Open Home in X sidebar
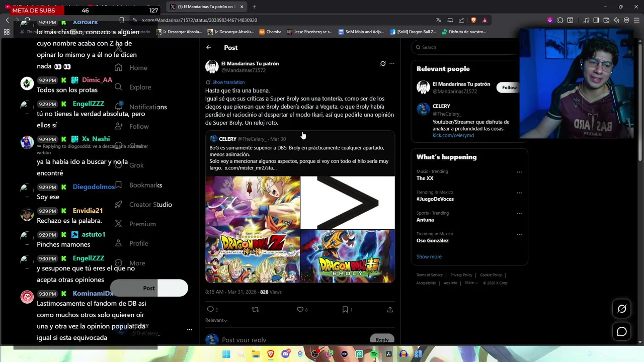The height and width of the screenshot is (362, 644). tap(131, 68)
